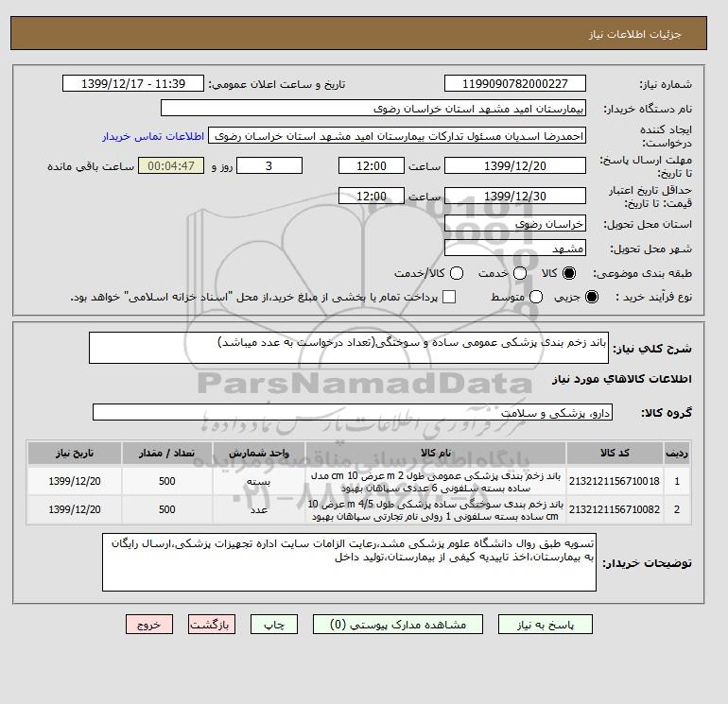This screenshot has width=728, height=704.
Task: Click the نام کالا column header
Action: pyautogui.click(x=436, y=453)
